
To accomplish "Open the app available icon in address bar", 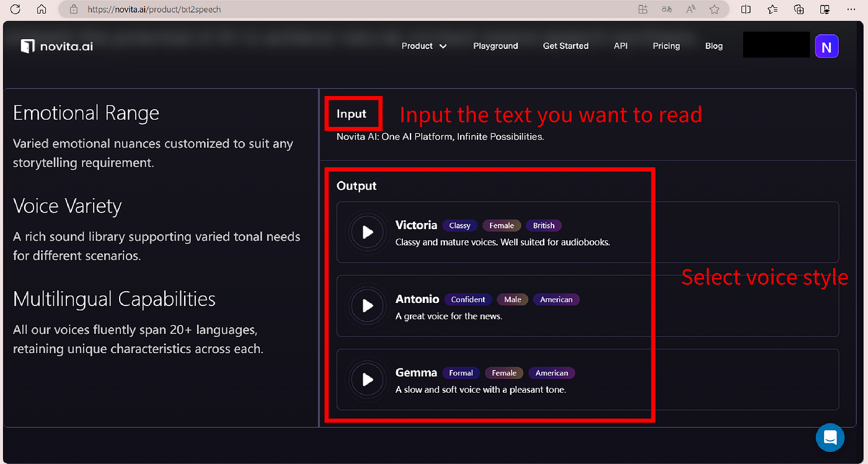I will [x=642, y=9].
